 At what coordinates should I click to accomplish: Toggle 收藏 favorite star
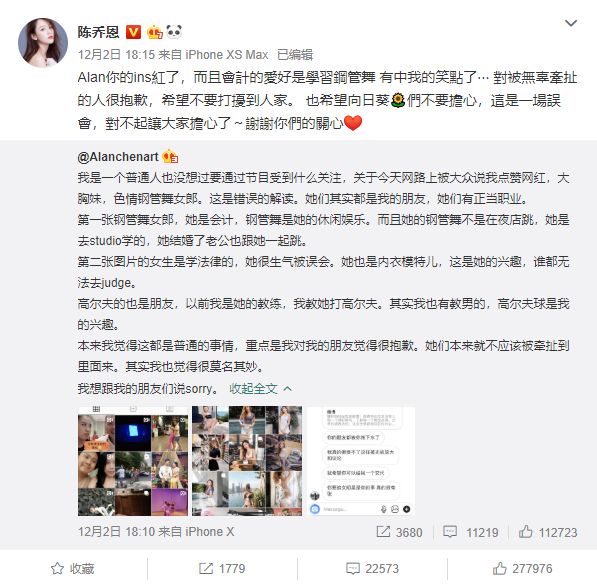(72, 569)
